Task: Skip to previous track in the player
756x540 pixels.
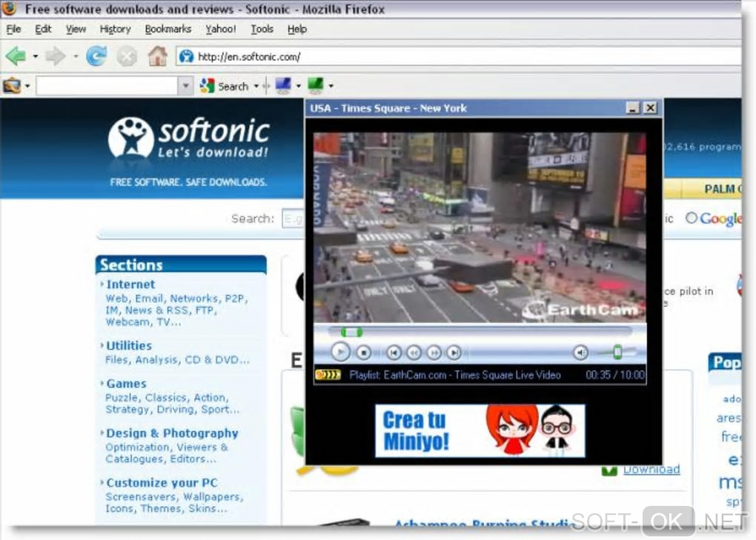Action: point(394,353)
